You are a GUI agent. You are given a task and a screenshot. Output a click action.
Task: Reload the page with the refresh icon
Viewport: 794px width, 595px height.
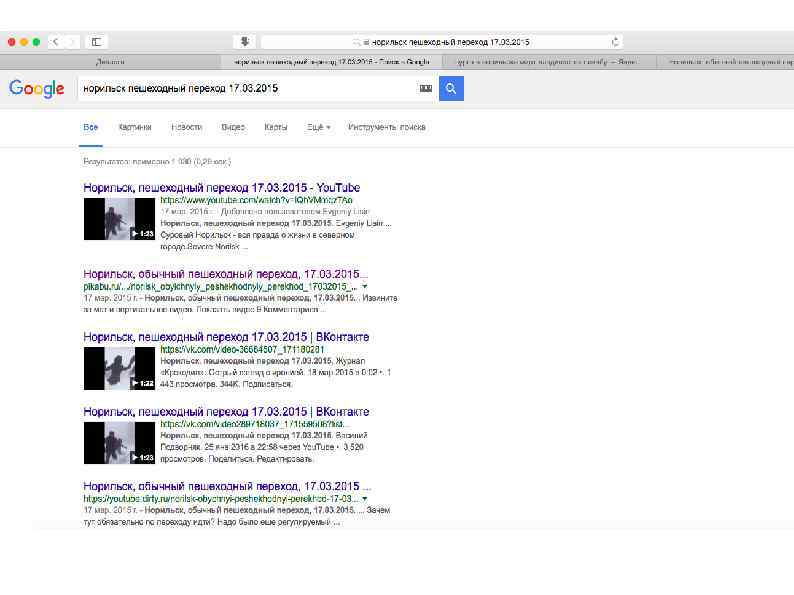point(615,42)
